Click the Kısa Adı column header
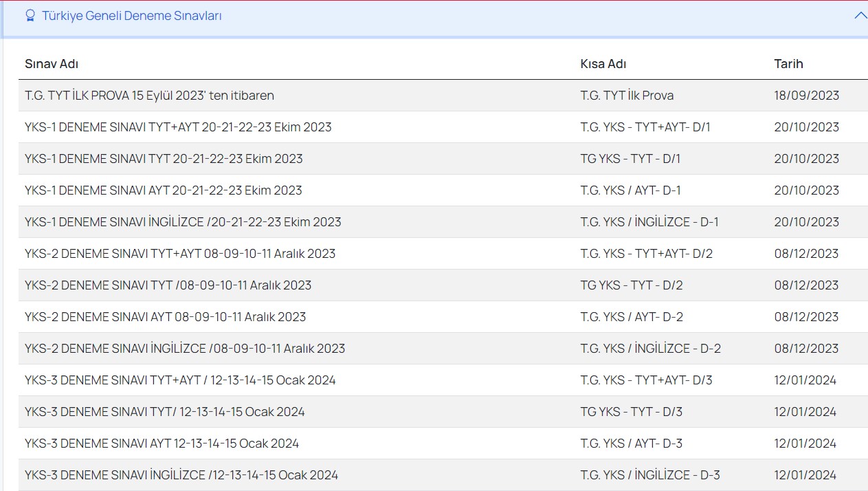868x491 pixels. [603, 64]
